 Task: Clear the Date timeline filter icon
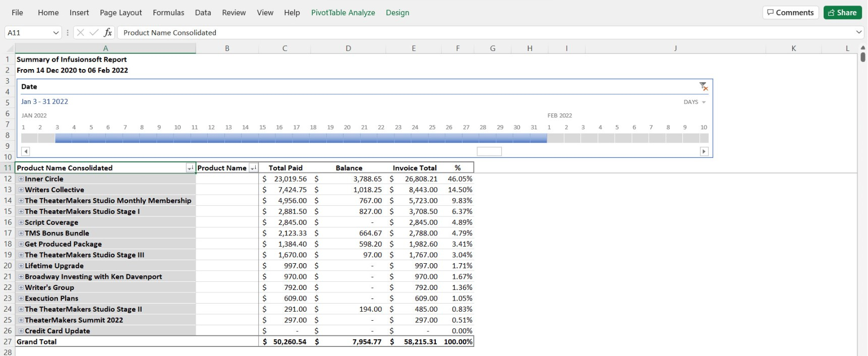(704, 87)
